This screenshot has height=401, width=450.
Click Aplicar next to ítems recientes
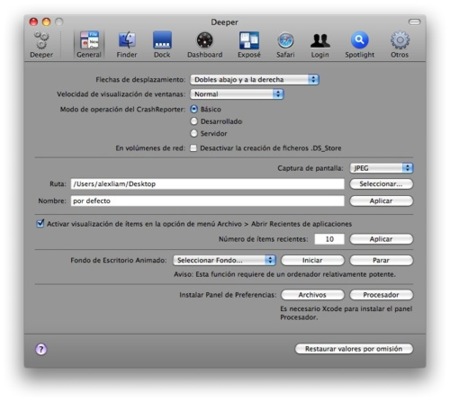pos(381,239)
